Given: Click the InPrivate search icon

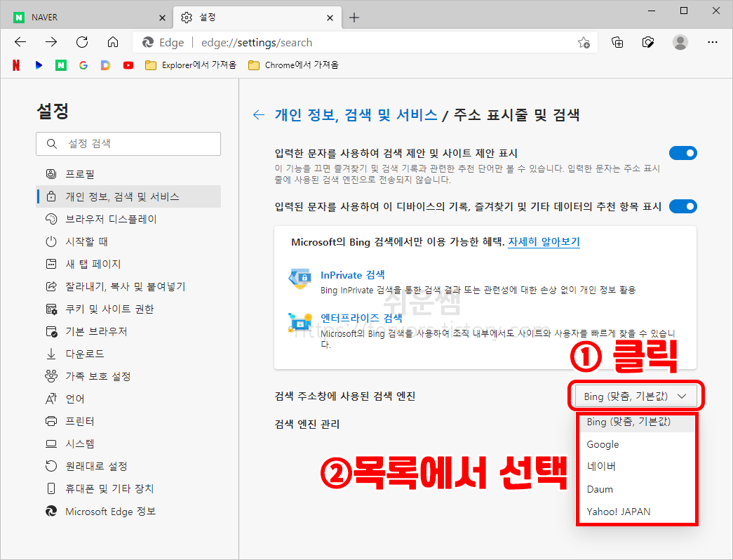Looking at the screenshot, I should click(x=300, y=279).
